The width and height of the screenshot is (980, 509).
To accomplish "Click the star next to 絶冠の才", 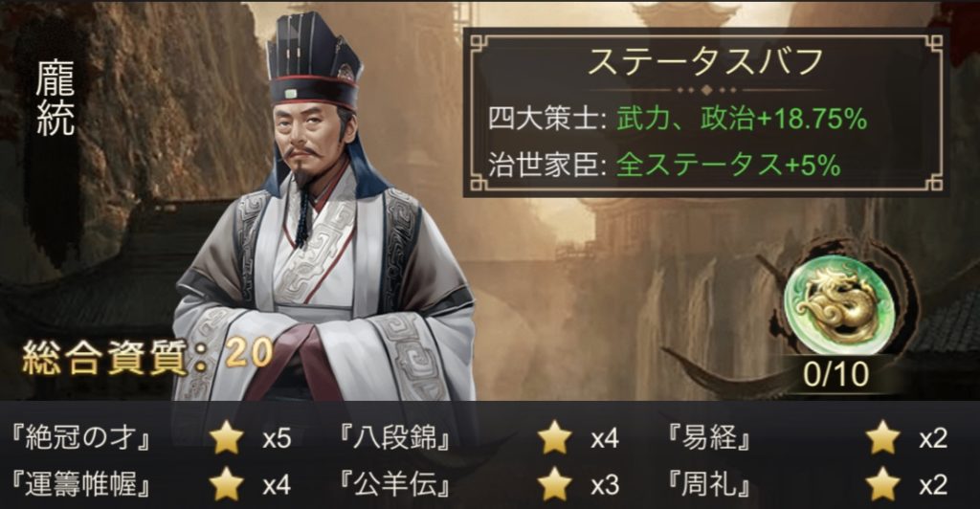I will point(226,437).
